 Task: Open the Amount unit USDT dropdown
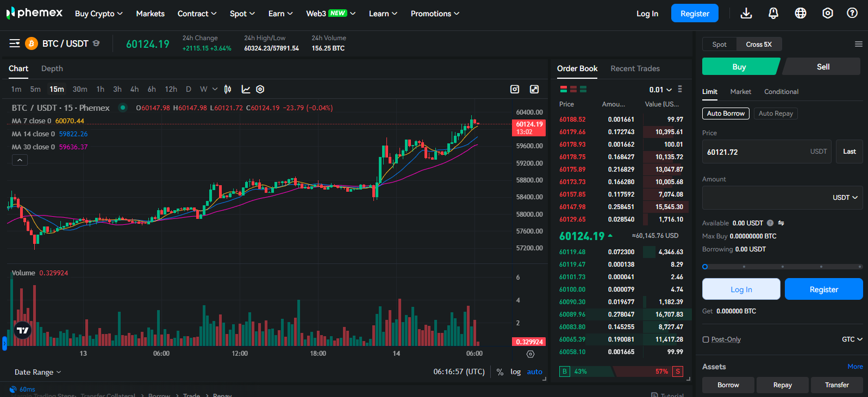click(x=845, y=198)
